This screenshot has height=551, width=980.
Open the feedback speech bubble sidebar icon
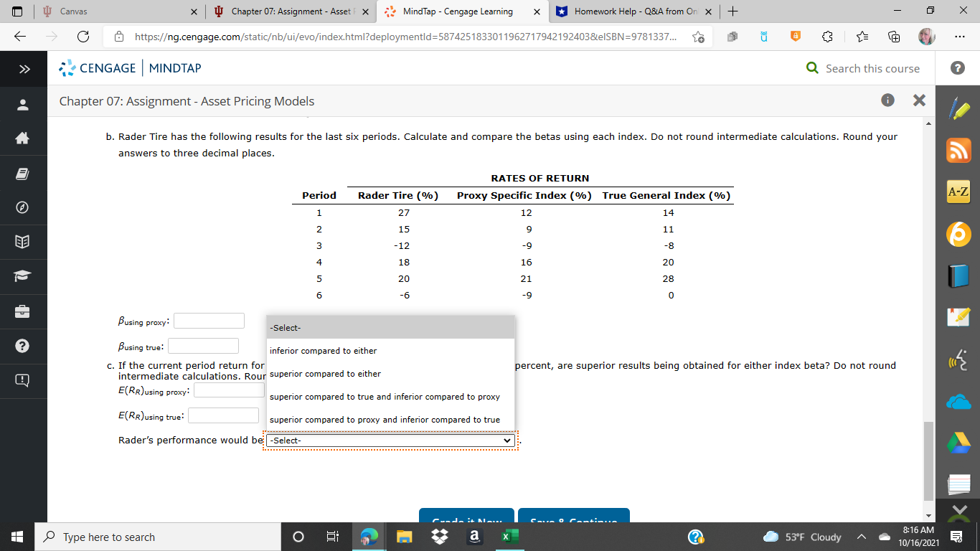pyautogui.click(x=24, y=380)
